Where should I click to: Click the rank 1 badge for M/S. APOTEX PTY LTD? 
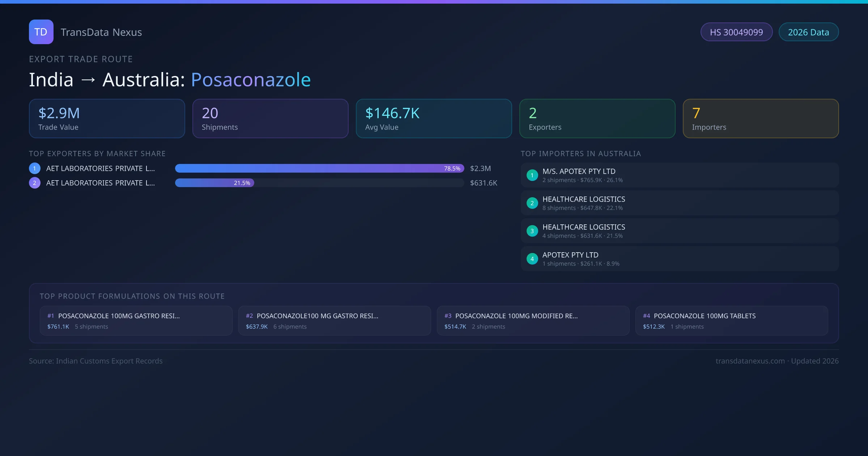coord(532,175)
